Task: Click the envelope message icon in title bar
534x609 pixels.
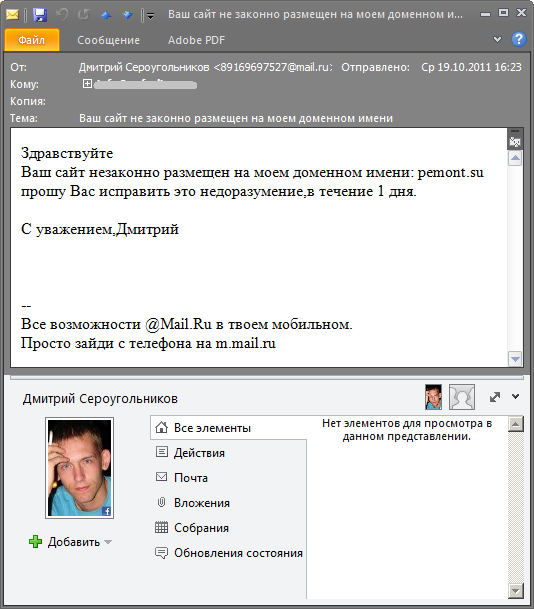Action: [12, 15]
